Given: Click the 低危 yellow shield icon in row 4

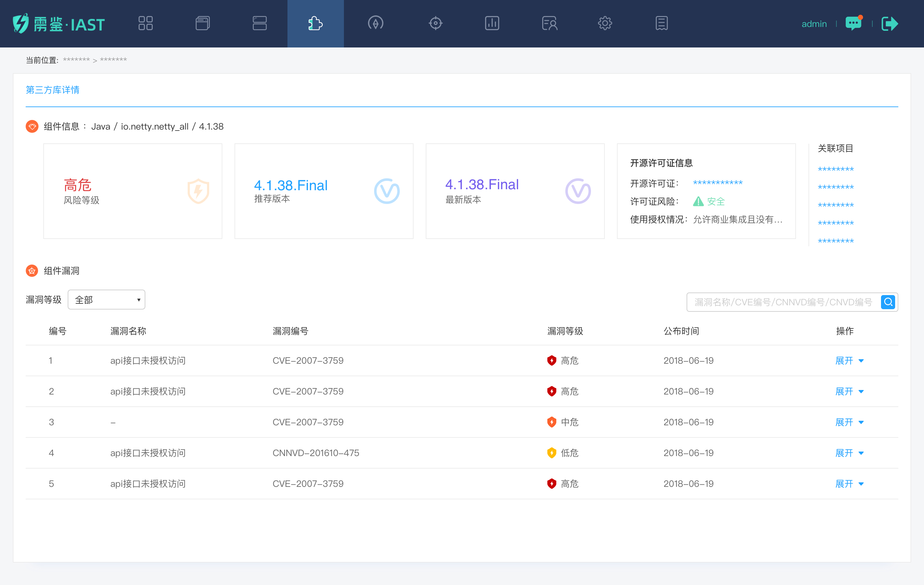Looking at the screenshot, I should (x=552, y=453).
